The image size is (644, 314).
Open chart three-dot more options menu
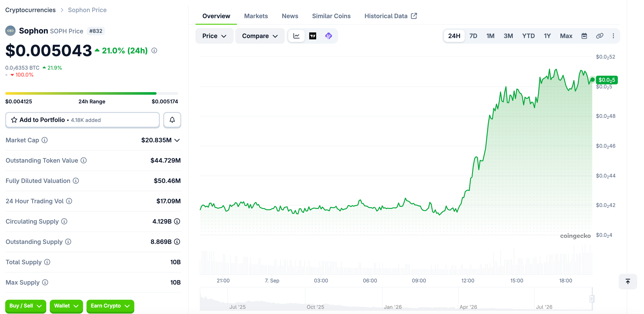[x=613, y=36]
